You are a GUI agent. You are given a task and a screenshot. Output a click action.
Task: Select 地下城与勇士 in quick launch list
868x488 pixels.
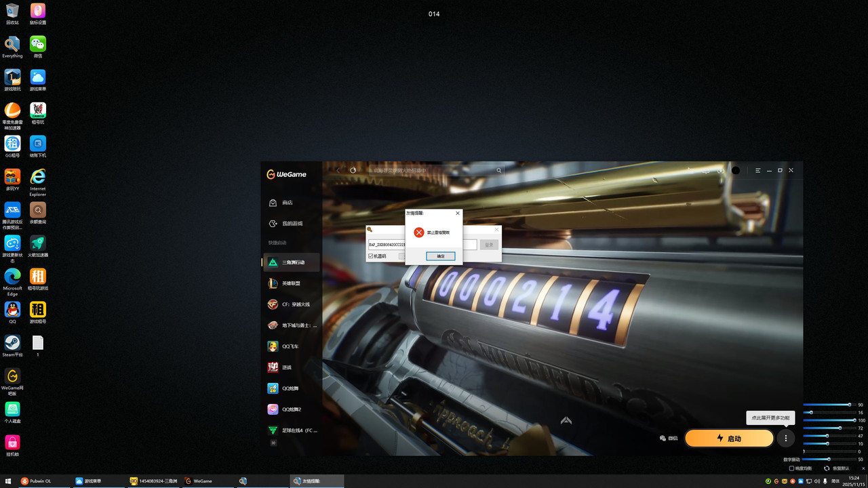coord(292,325)
